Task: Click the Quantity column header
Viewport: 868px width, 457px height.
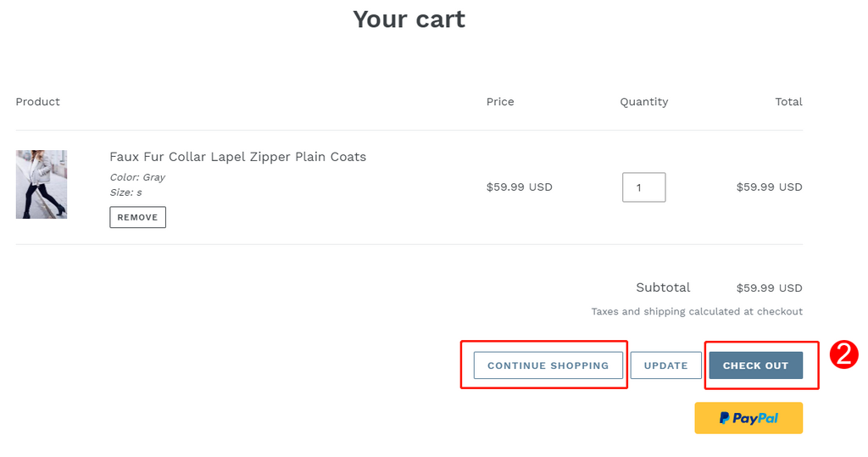Action: tap(644, 102)
